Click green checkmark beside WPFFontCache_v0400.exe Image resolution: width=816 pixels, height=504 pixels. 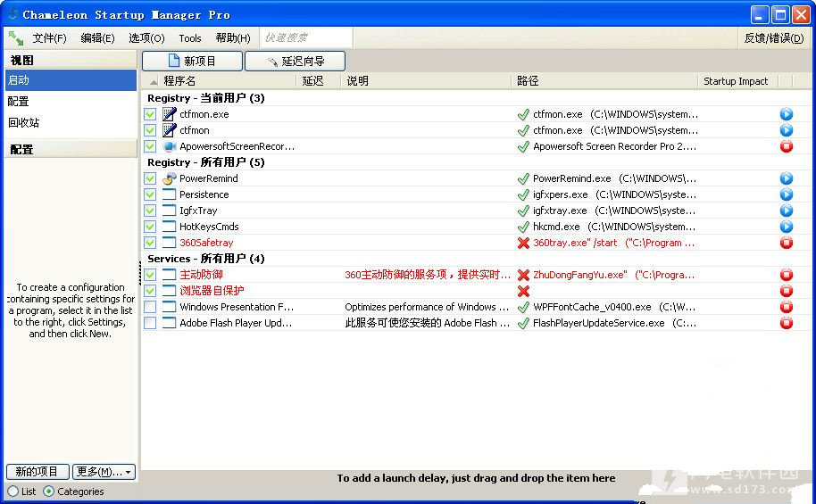pyautogui.click(x=523, y=307)
